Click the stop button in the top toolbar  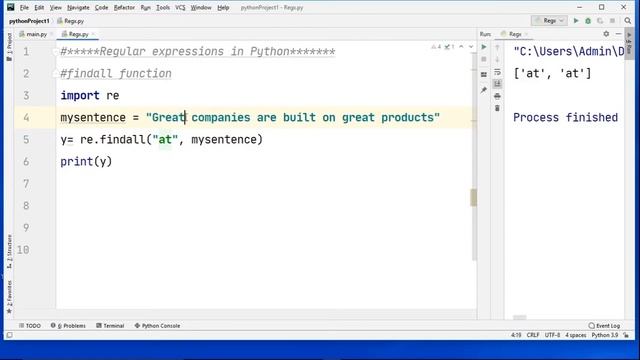pyautogui.click(x=612, y=20)
